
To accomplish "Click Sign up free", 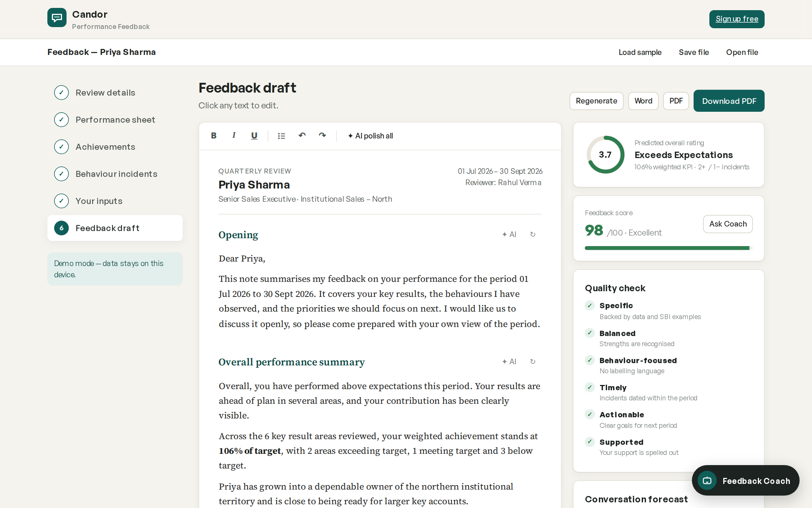I will [x=737, y=19].
